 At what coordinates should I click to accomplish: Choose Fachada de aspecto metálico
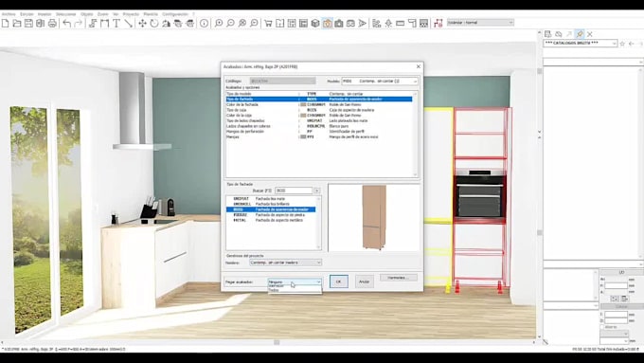pos(271,220)
